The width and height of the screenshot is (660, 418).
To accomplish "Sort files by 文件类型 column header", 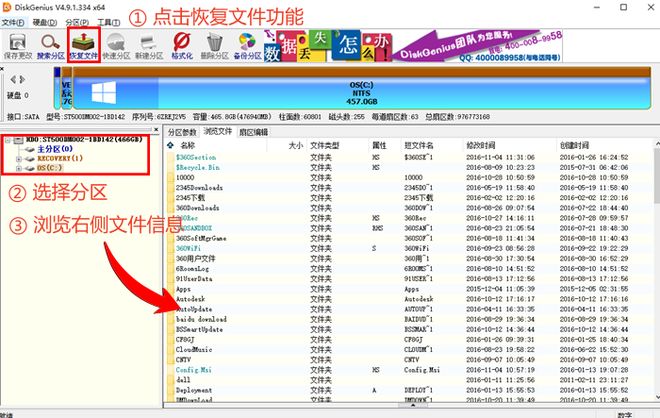I will pyautogui.click(x=325, y=145).
